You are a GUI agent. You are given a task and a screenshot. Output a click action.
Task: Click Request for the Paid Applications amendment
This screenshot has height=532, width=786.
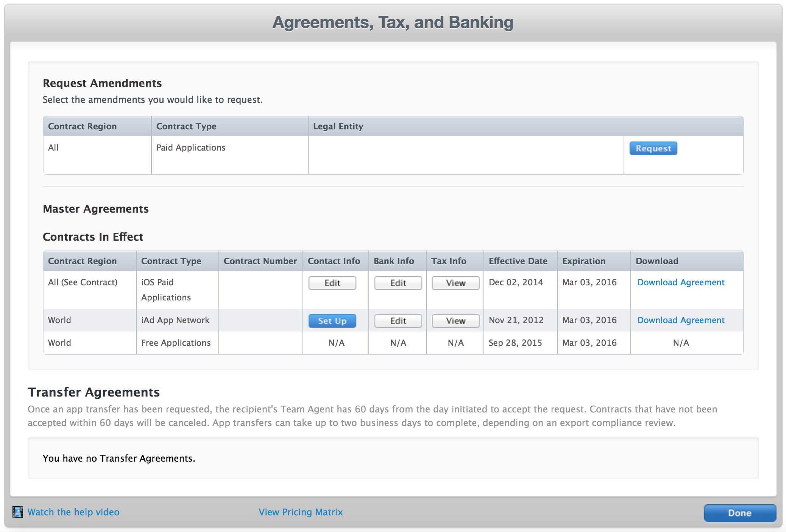click(653, 148)
